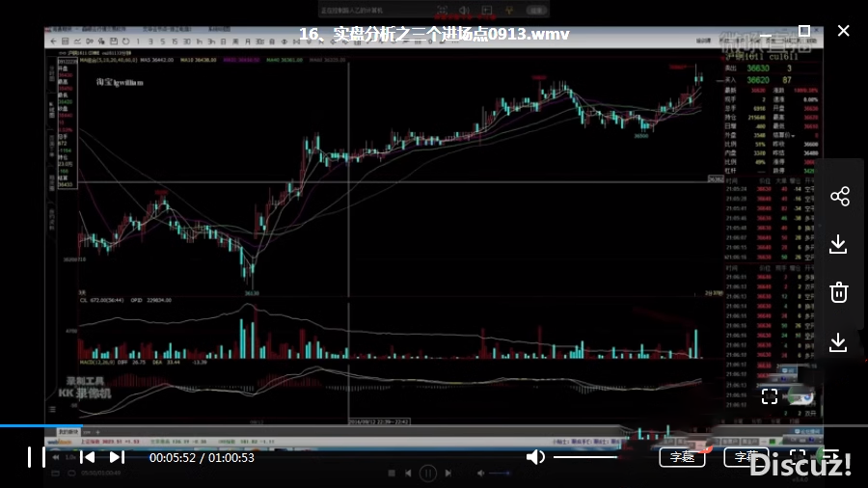Delete video using trash icon
Image resolution: width=868 pixels, height=488 pixels.
coord(839,292)
